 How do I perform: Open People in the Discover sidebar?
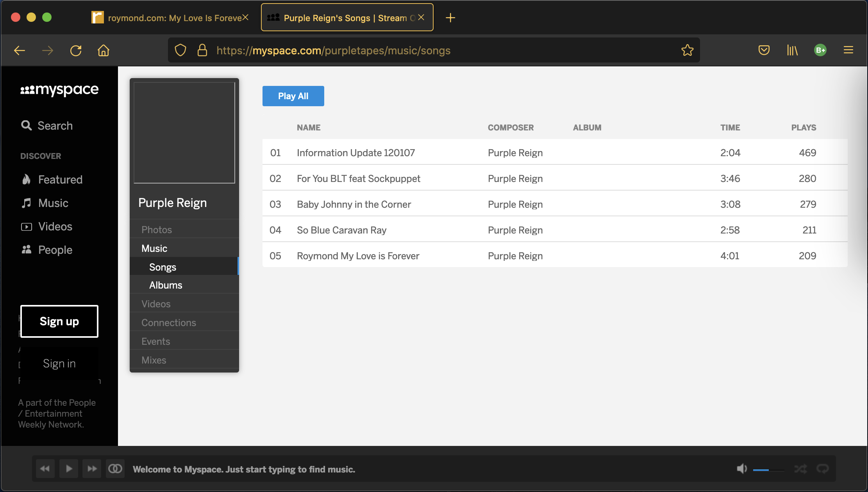pyautogui.click(x=47, y=250)
